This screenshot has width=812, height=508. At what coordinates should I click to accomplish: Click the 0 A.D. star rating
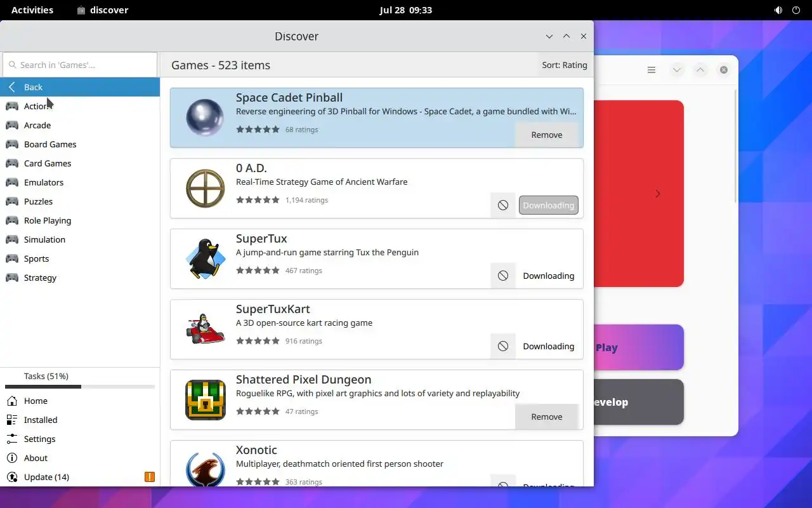tap(258, 200)
